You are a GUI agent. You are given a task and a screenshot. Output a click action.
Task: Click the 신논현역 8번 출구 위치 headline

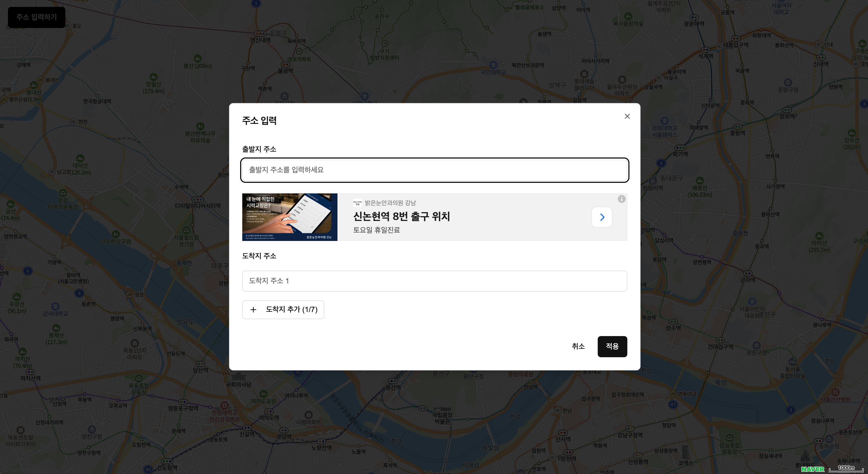(401, 216)
